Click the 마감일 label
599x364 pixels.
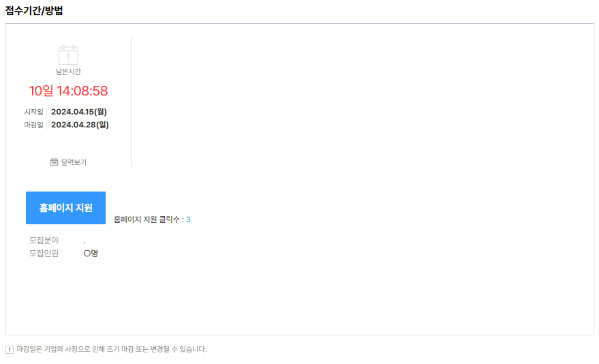33,125
